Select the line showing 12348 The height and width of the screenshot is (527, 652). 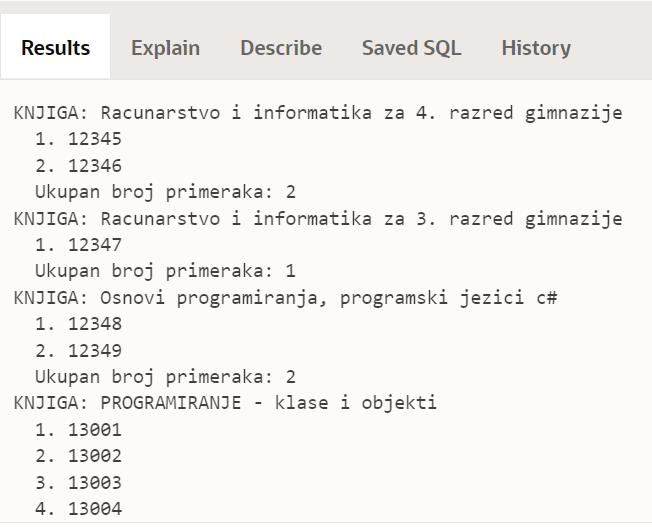tap(78, 324)
